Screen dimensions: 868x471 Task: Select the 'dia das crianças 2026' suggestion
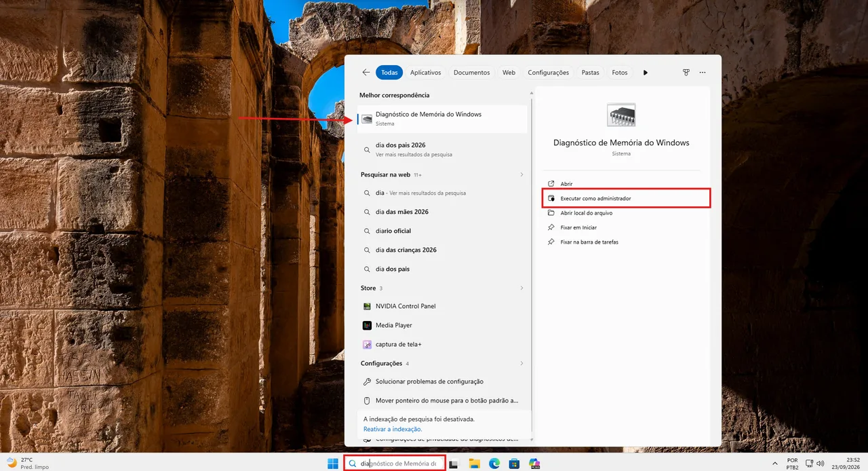pyautogui.click(x=442, y=250)
